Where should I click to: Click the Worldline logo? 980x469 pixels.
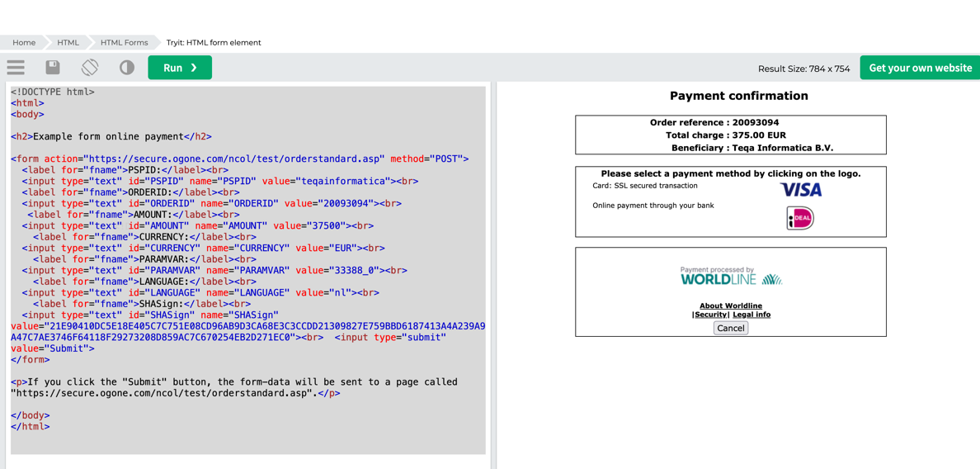731,277
